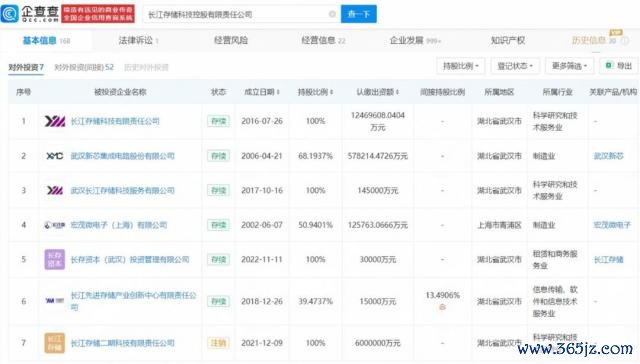The width and height of the screenshot is (640, 364).
Task: Click the XMC 武汉新芯 logo
Action: 55,156
